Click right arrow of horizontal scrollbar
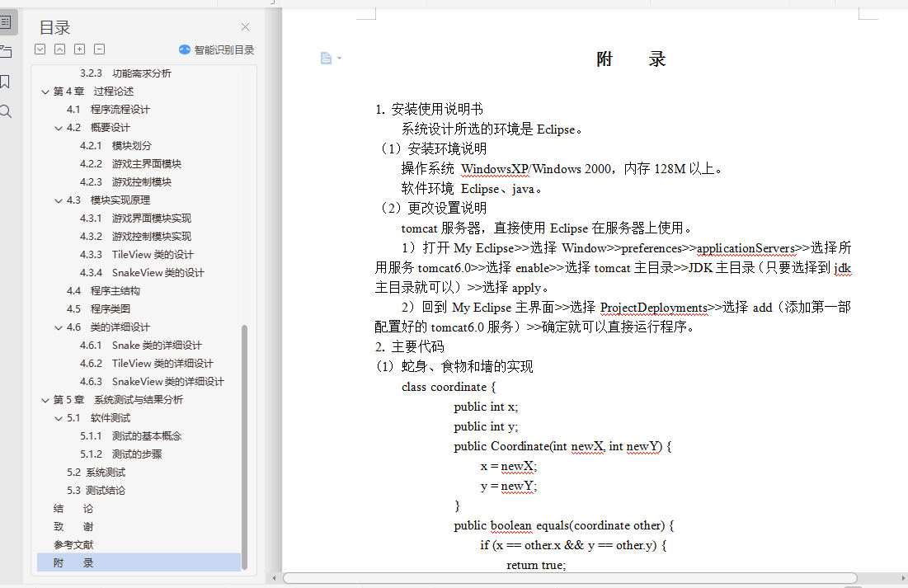Image resolution: width=908 pixels, height=588 pixels. 903,578
